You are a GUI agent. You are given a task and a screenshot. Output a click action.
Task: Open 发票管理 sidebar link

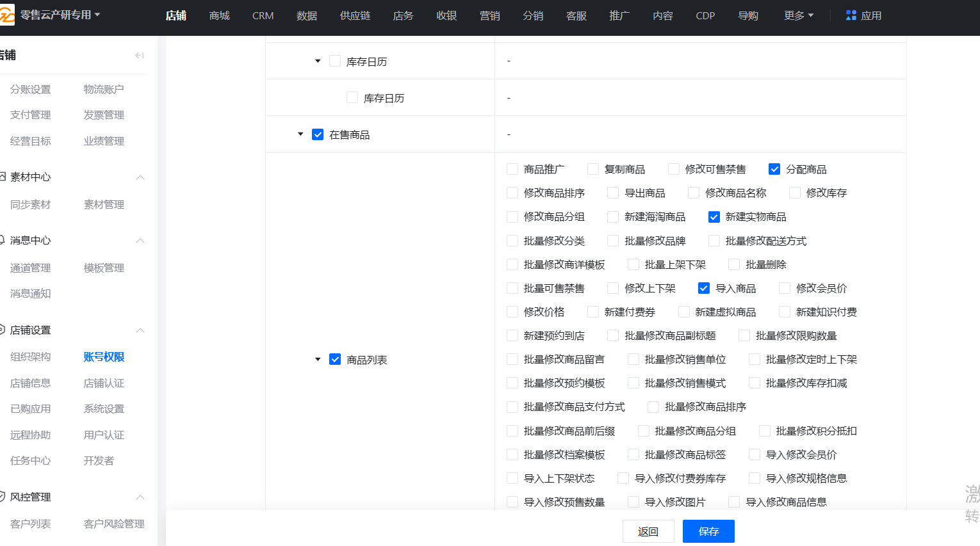coord(104,115)
